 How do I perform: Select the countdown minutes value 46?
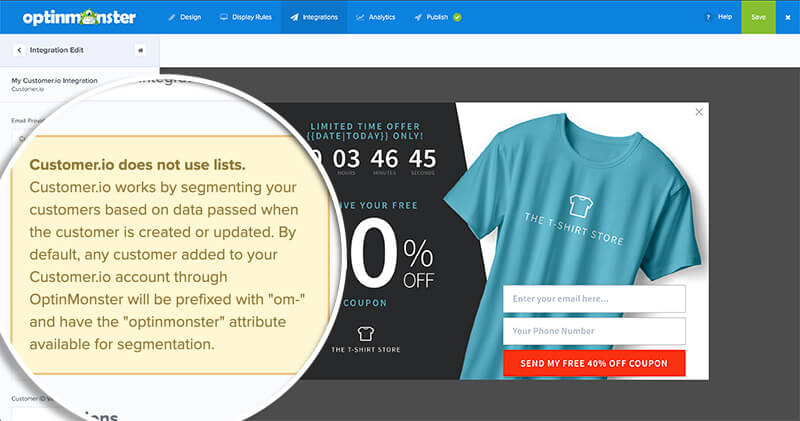pyautogui.click(x=384, y=159)
